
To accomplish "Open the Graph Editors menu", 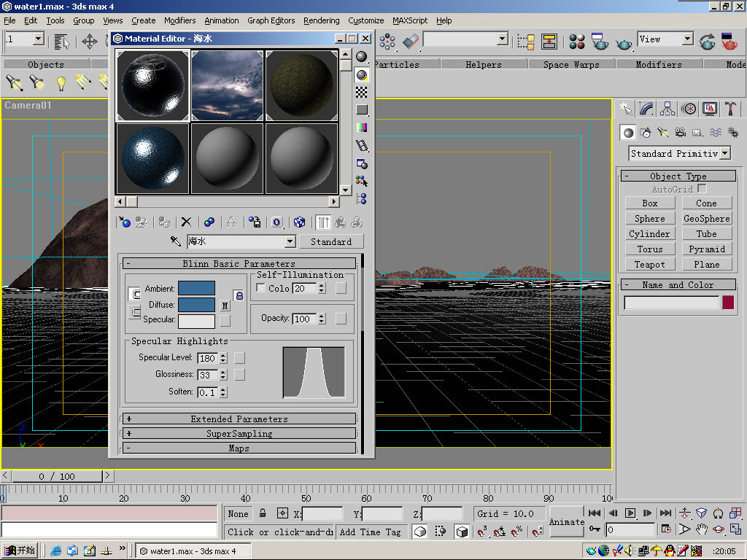I will tap(271, 20).
